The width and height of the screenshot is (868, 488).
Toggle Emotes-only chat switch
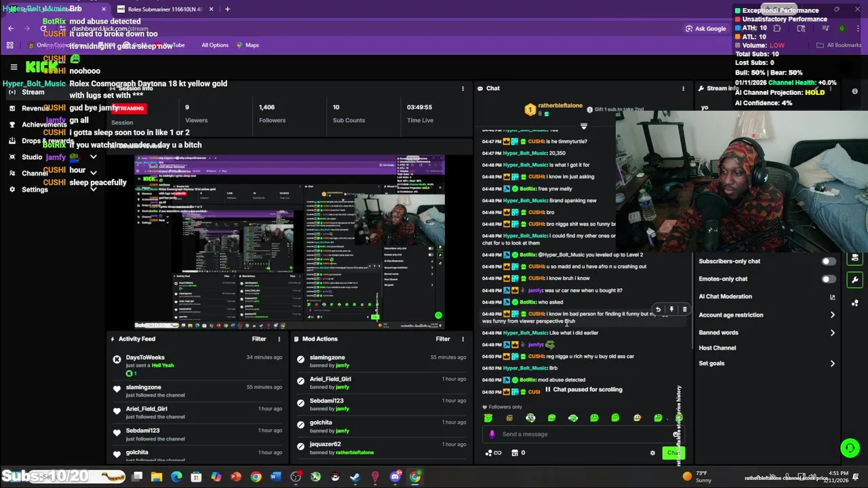tap(828, 279)
